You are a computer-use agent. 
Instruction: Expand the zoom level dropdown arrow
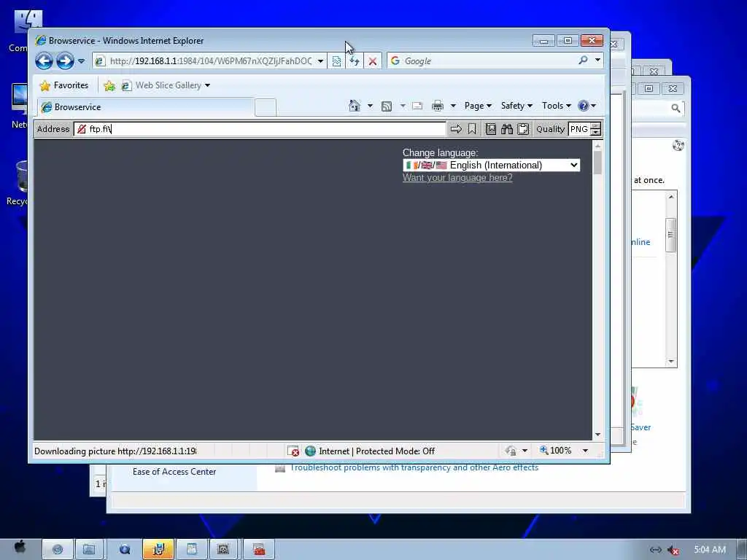click(585, 451)
